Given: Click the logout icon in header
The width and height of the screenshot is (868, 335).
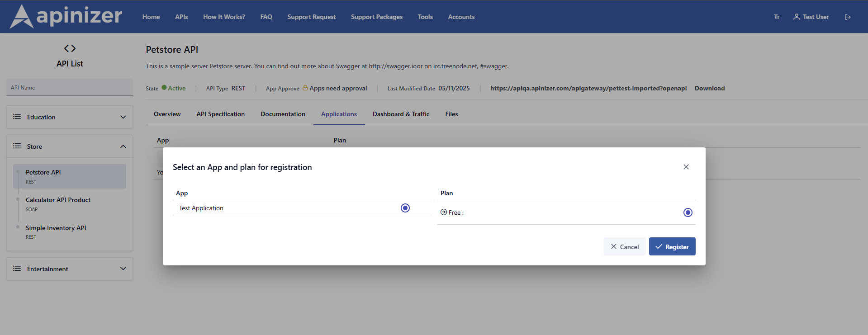Looking at the screenshot, I should (848, 17).
